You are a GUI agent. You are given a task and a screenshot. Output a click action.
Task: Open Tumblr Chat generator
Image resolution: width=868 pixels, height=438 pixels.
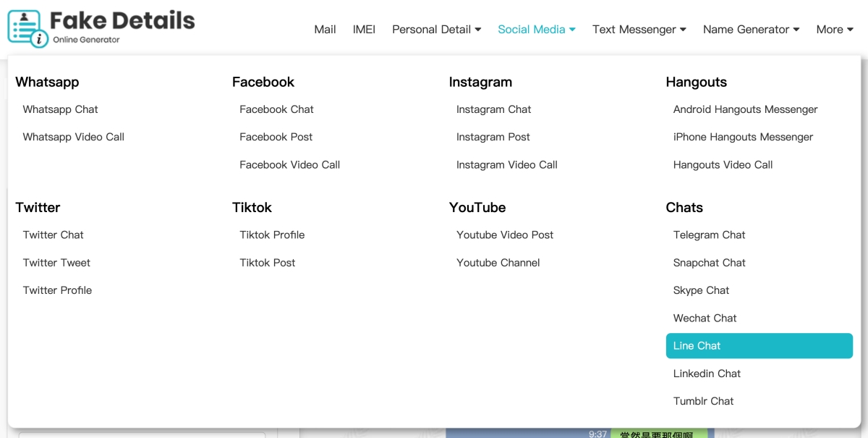pyautogui.click(x=703, y=401)
